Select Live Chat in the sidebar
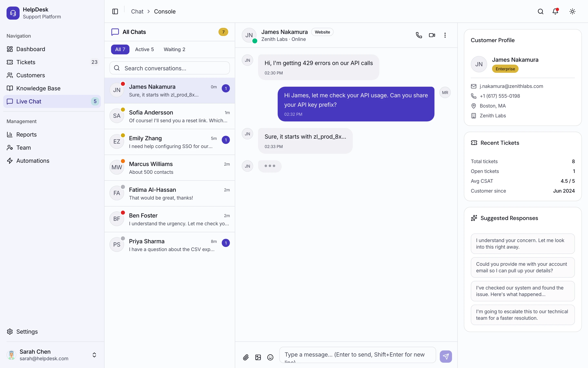 (52, 101)
